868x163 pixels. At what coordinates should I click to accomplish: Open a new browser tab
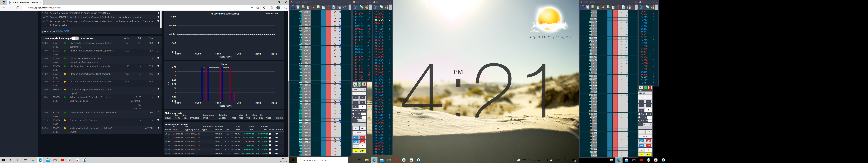(46, 2)
